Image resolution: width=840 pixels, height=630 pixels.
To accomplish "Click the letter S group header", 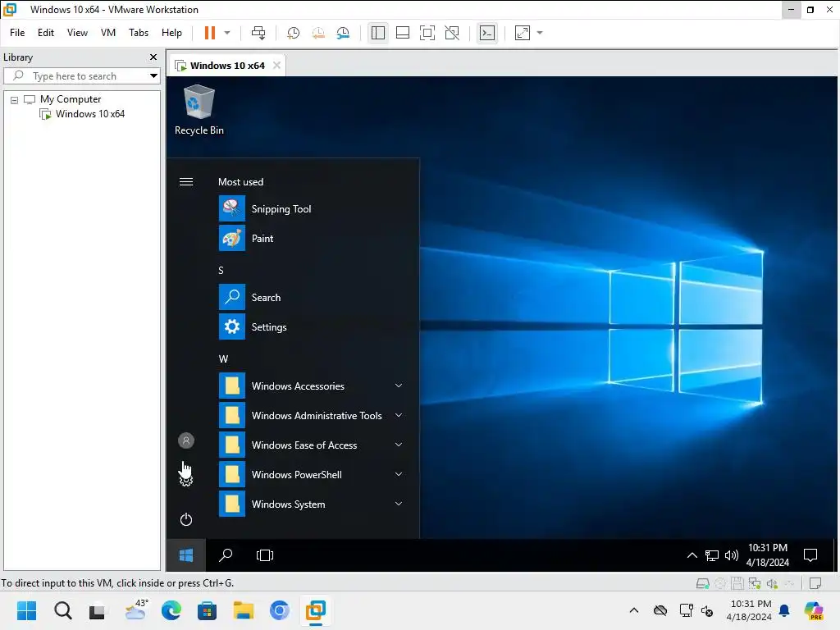I will (221, 271).
